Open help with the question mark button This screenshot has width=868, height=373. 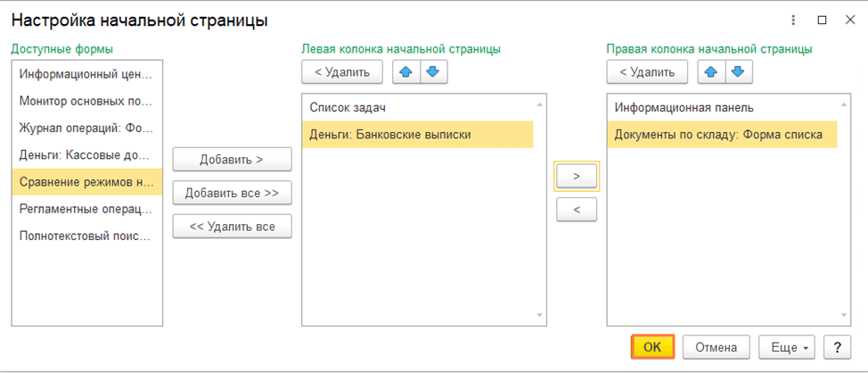coord(837,347)
